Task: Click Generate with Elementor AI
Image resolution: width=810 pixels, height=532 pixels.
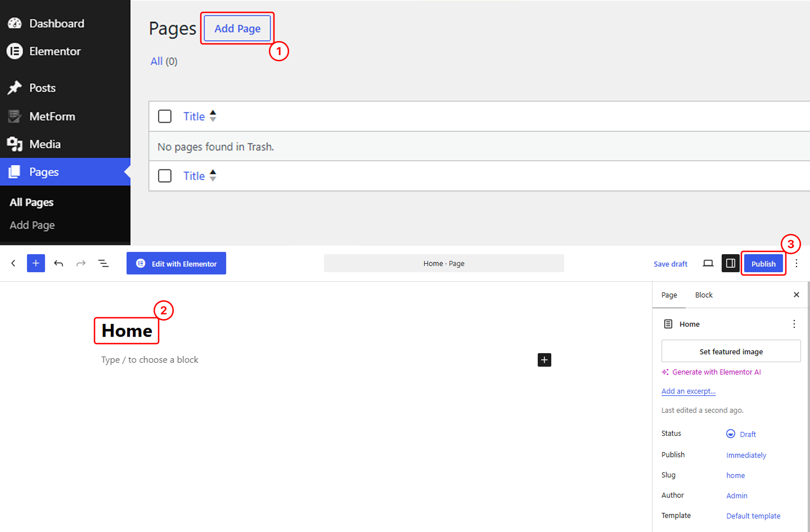Action: click(x=712, y=372)
